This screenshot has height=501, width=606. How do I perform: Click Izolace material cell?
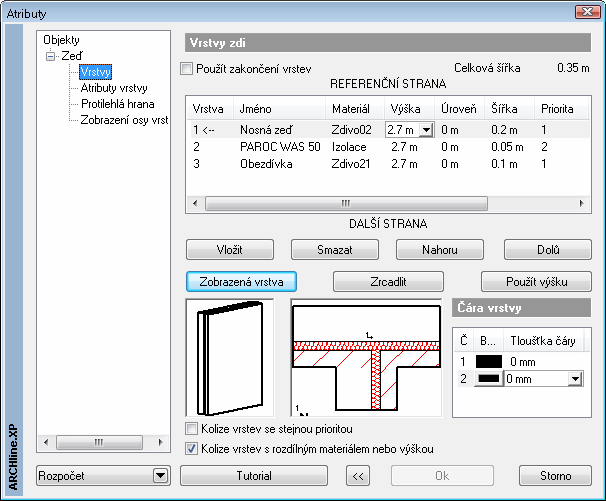(349, 147)
